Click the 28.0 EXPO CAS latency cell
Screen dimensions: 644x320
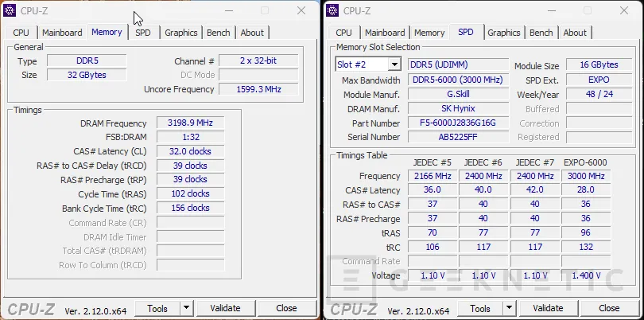click(x=586, y=190)
